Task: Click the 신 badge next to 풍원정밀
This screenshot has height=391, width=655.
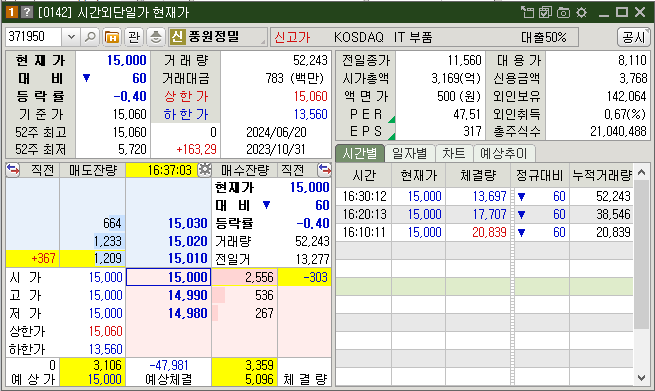Action: point(177,37)
